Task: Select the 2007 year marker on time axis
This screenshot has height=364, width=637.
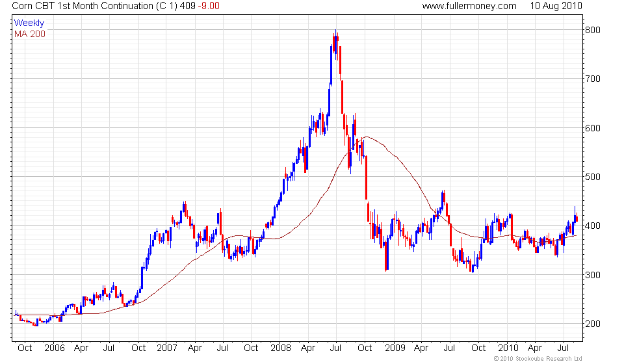Action: tap(167, 348)
